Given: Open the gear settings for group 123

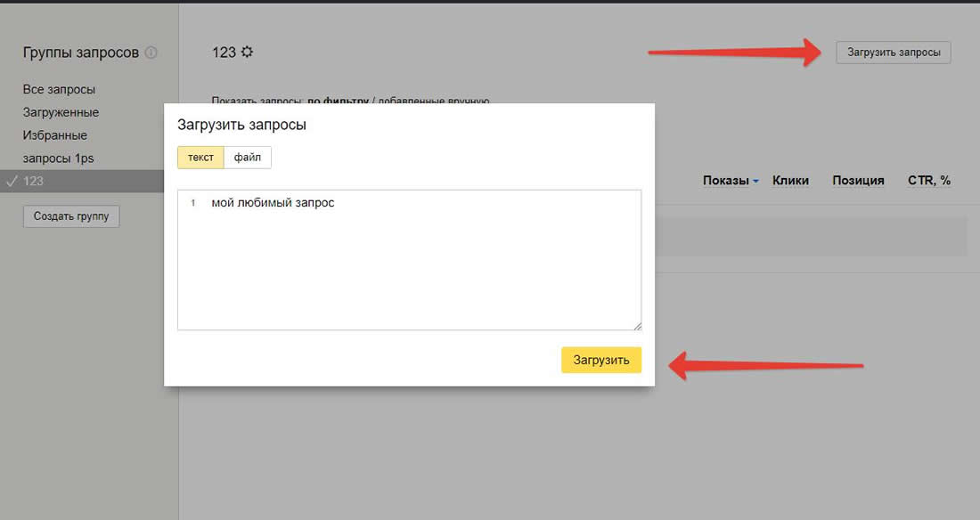Looking at the screenshot, I should tap(247, 52).
